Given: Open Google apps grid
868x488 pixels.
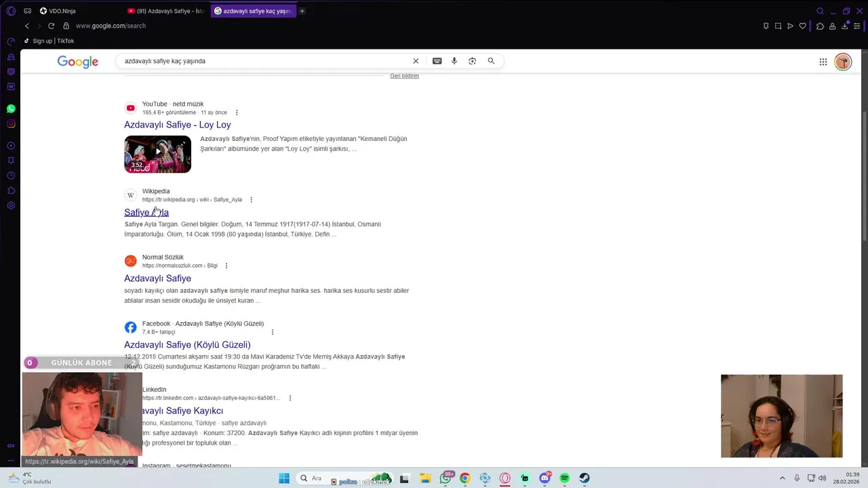Looking at the screenshot, I should [x=823, y=62].
